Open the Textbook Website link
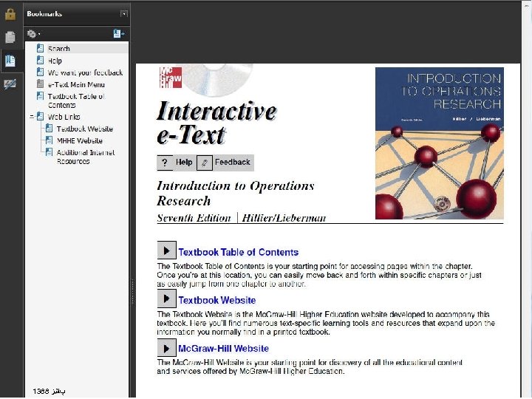This screenshot has height=399, width=532. tap(217, 300)
